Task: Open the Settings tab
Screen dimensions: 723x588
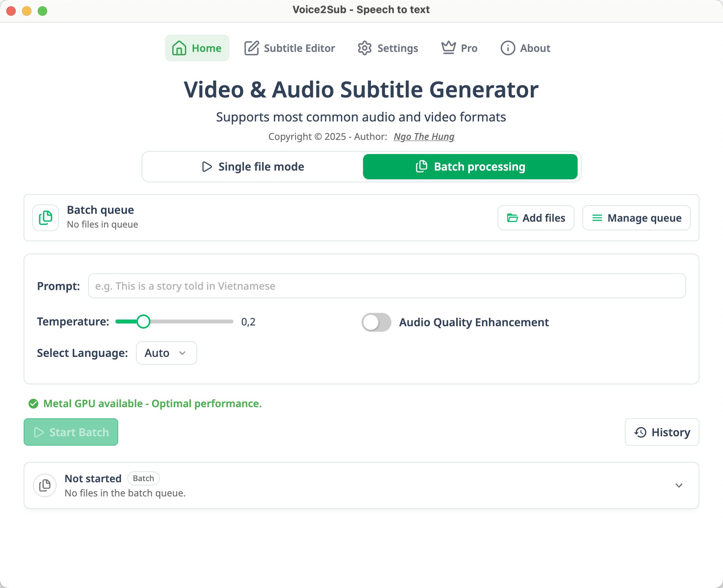Action: pos(388,48)
